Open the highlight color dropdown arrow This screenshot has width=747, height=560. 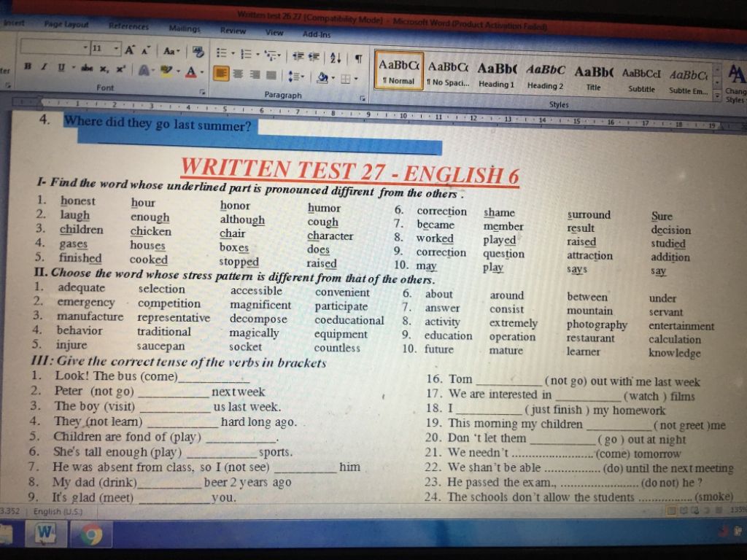coord(177,72)
